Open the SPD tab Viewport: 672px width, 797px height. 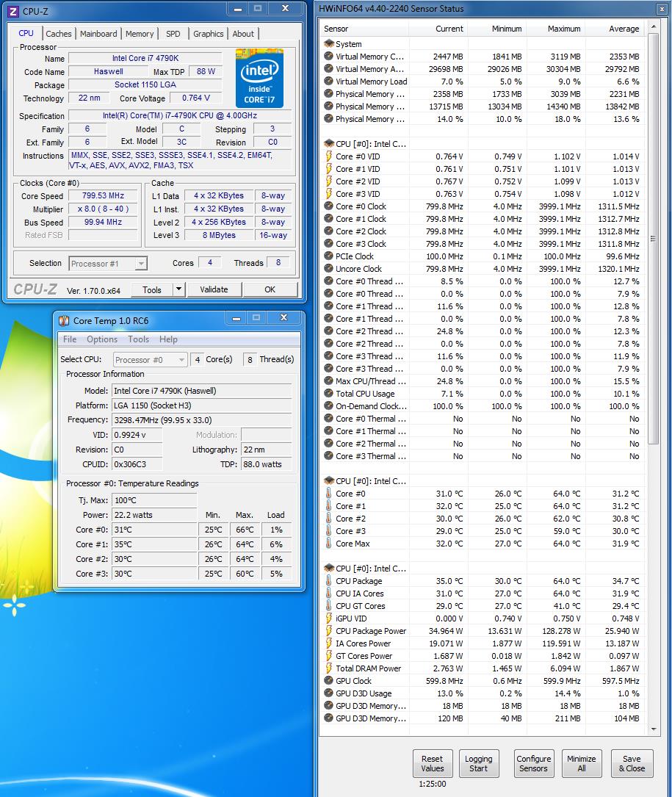point(173,34)
